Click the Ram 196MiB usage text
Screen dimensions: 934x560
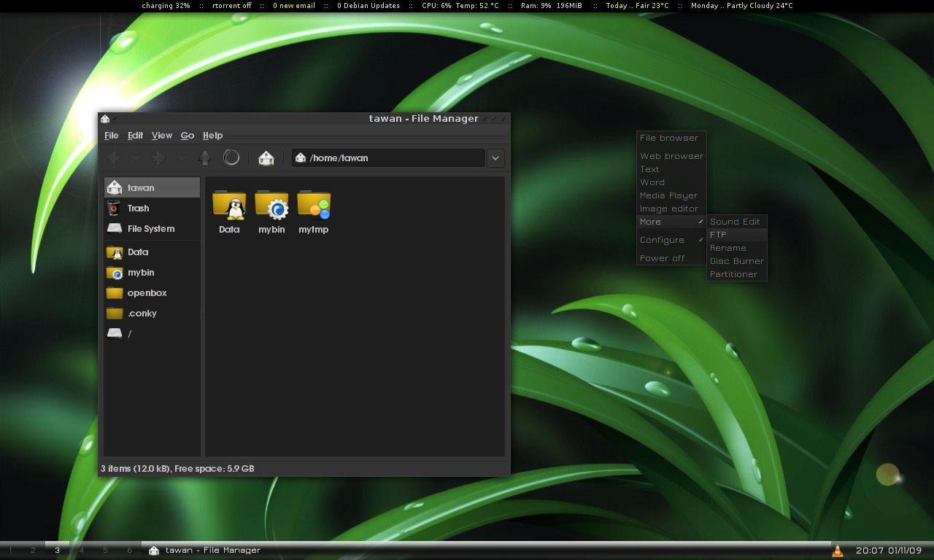coord(552,6)
